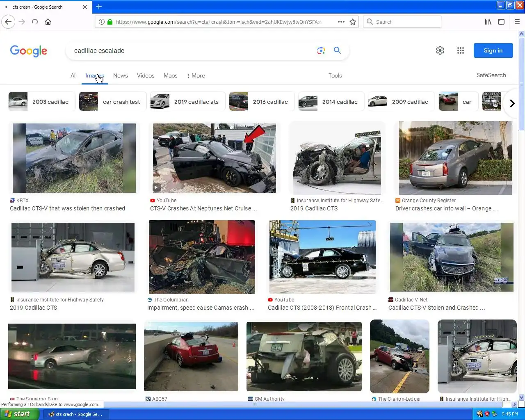Click 'Cadillac CTS-V Stolen and Crashed' link

(x=437, y=308)
